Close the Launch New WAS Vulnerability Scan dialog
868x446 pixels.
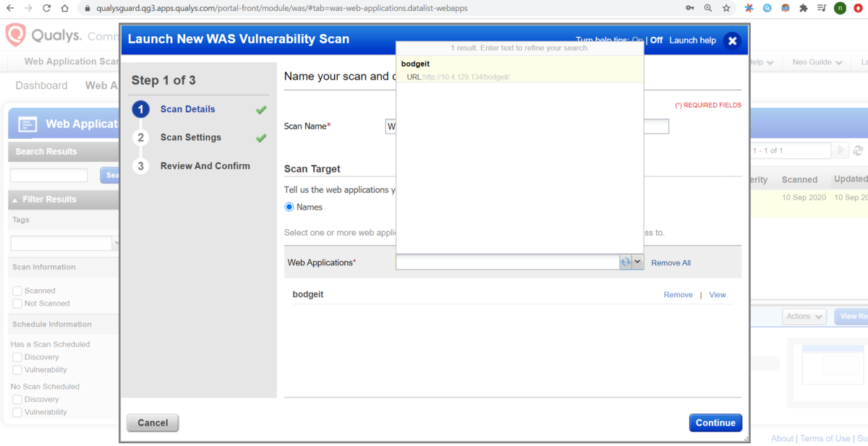tap(732, 40)
